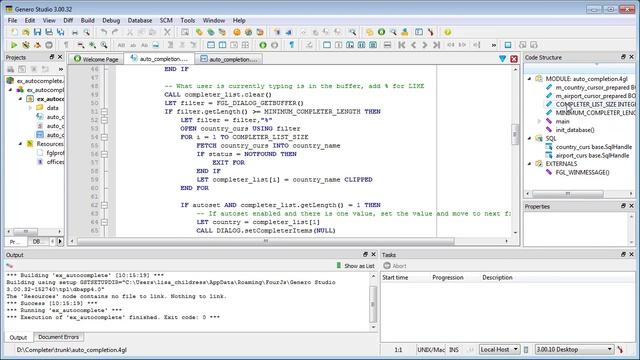Open the 3.00.10 Desktop dropdown
Image resolution: width=640 pixels, height=360 pixels.
[x=574, y=349]
